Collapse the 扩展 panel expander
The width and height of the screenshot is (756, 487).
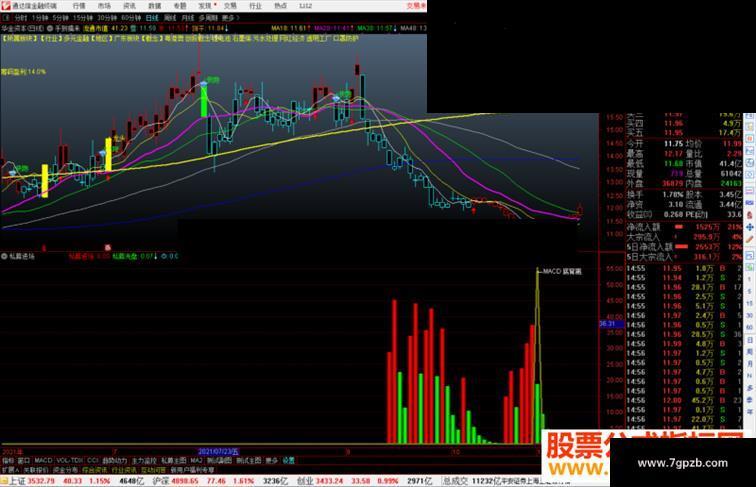point(10,470)
